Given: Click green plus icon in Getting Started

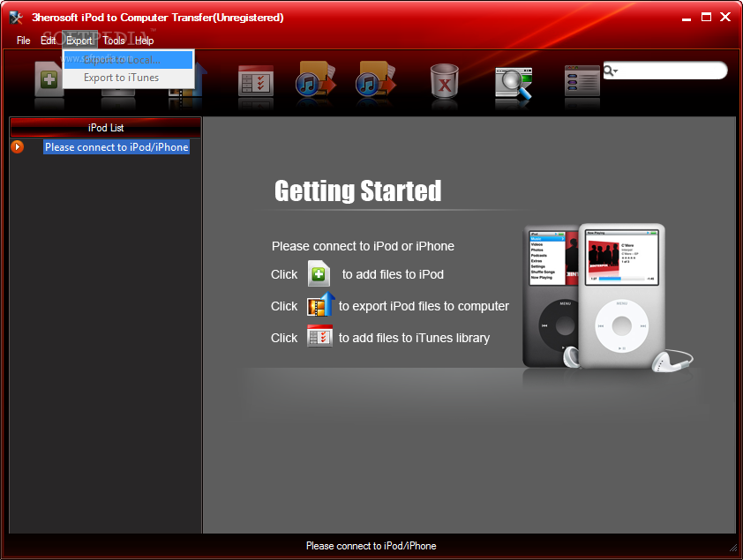Looking at the screenshot, I should (x=319, y=273).
